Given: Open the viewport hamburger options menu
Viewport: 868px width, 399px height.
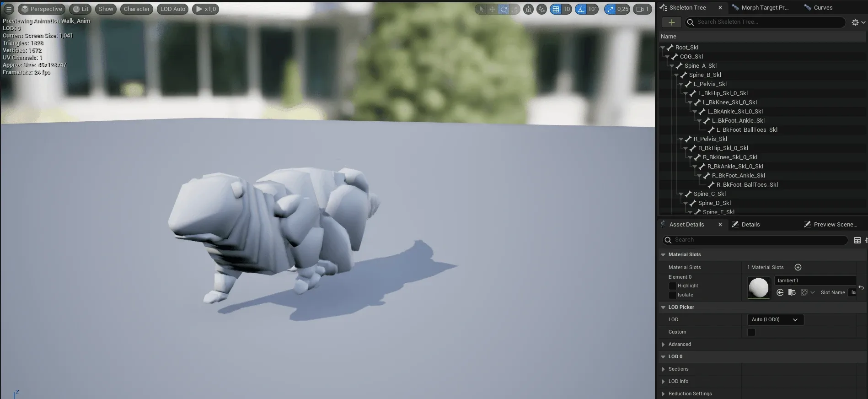Looking at the screenshot, I should click(x=9, y=9).
